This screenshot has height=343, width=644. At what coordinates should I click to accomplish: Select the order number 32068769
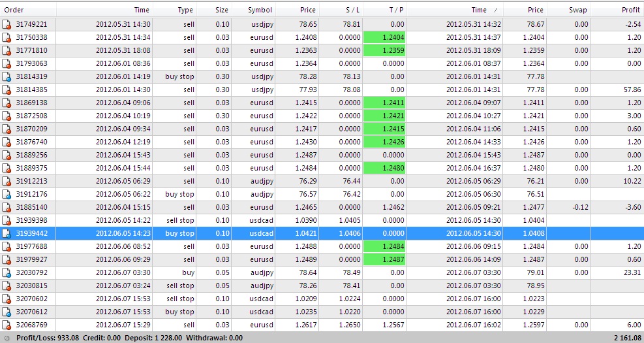coord(31,325)
